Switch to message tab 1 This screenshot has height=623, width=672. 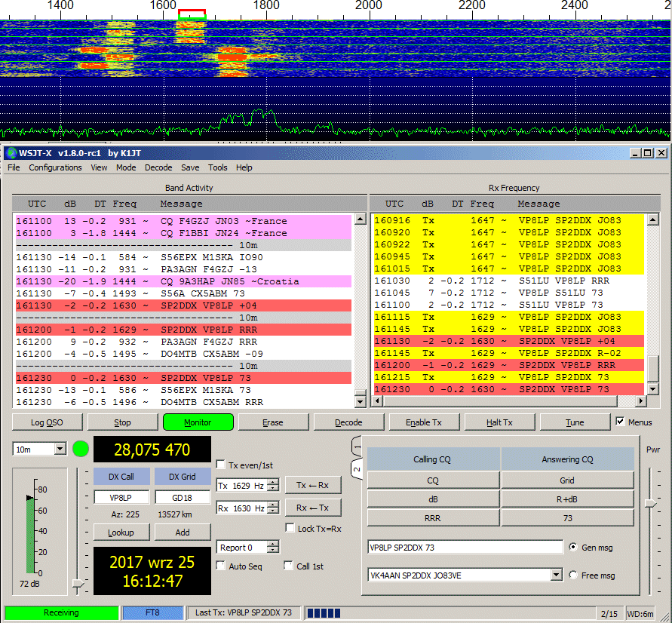click(x=357, y=447)
